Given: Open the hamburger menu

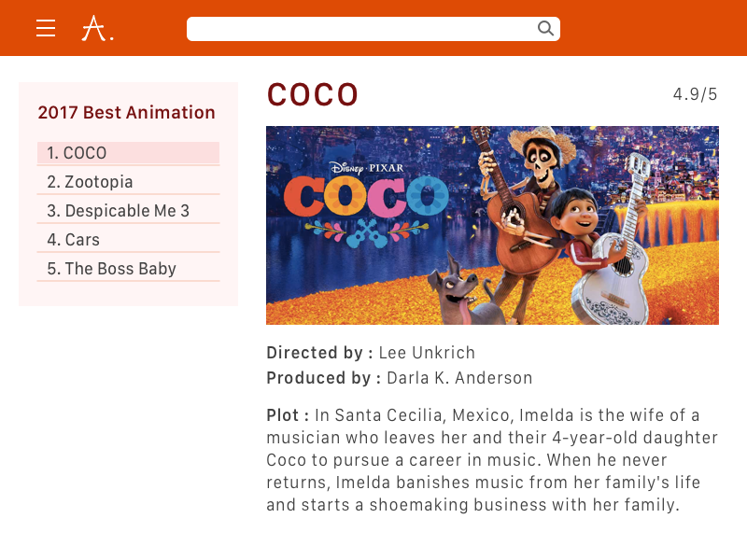Looking at the screenshot, I should pos(46,28).
